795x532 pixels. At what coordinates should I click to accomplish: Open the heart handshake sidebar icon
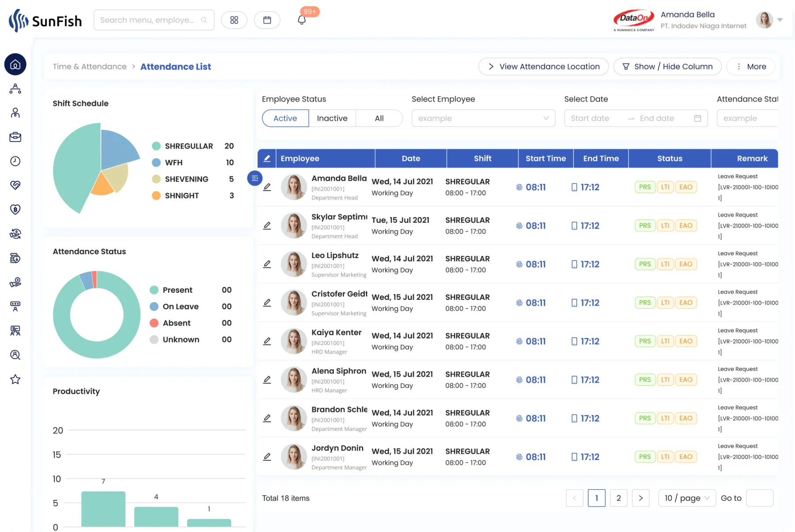[15, 185]
